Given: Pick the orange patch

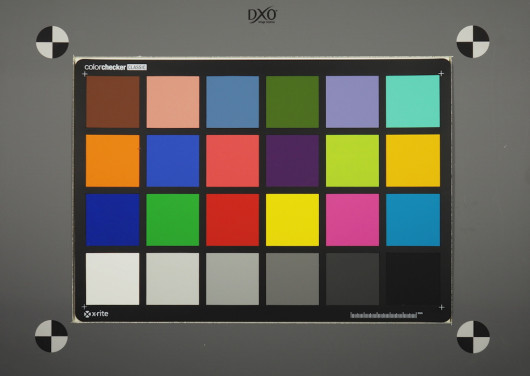Looking at the screenshot, I should coord(113,161).
